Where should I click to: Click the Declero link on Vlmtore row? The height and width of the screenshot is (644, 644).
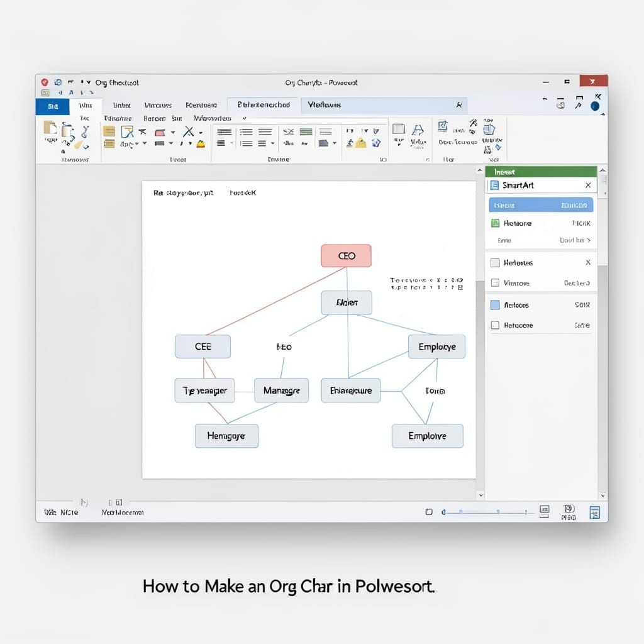coord(577,283)
